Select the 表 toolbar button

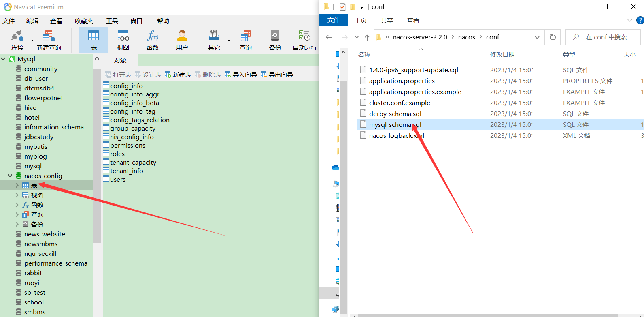(x=94, y=41)
